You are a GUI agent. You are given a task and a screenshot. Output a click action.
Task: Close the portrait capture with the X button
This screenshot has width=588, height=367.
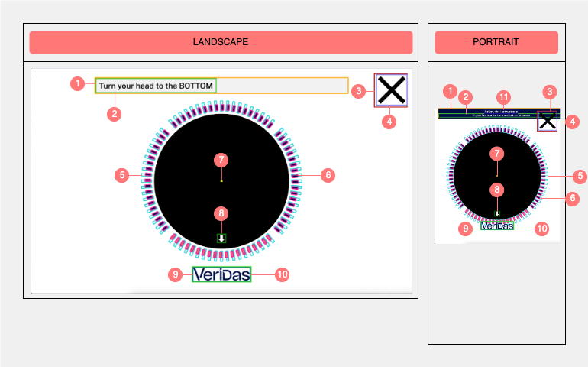point(547,121)
